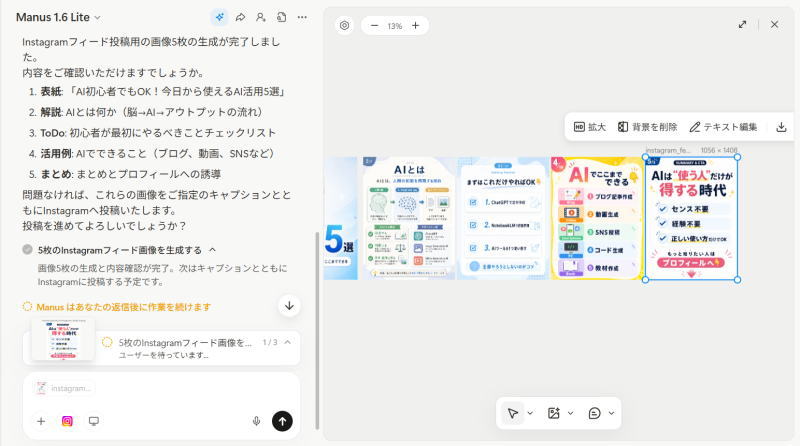
Task: Click the canvas target focus icon
Action: (345, 25)
